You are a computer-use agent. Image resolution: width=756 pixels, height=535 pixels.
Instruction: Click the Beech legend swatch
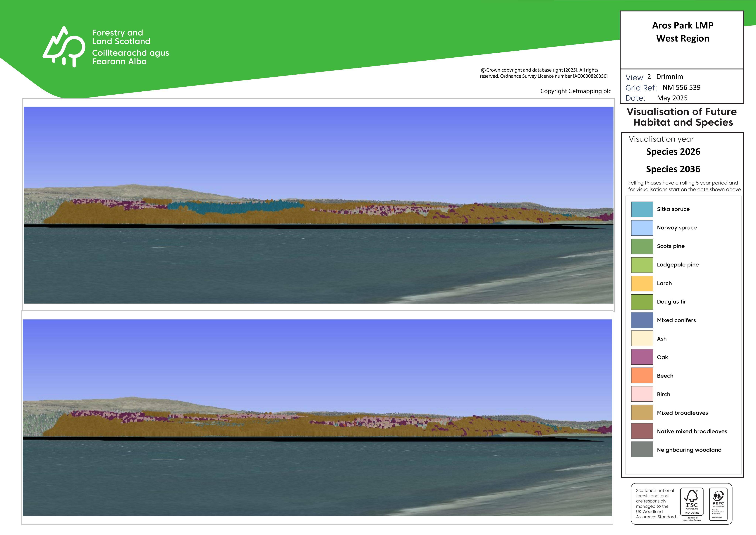[x=642, y=376]
